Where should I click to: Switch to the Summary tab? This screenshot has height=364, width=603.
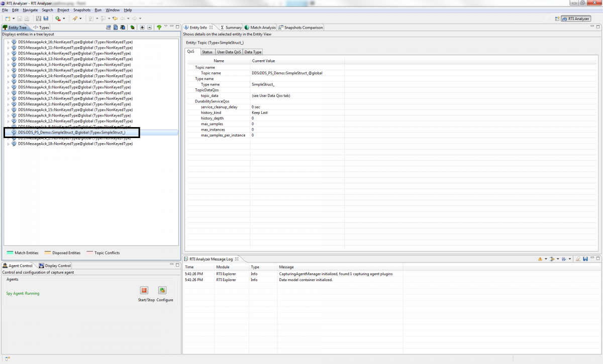click(x=231, y=28)
